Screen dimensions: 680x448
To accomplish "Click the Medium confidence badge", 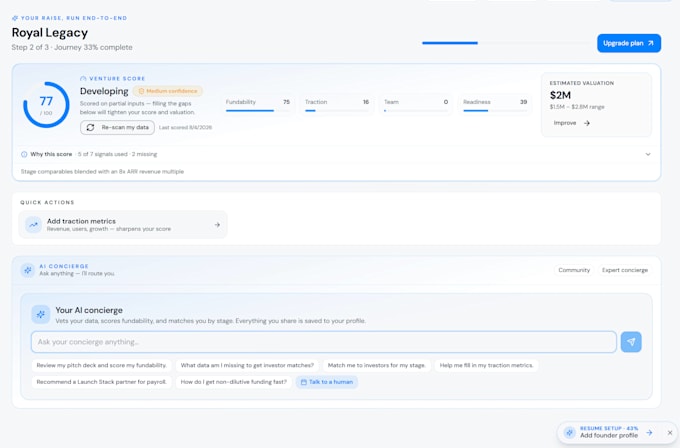I will [x=168, y=91].
